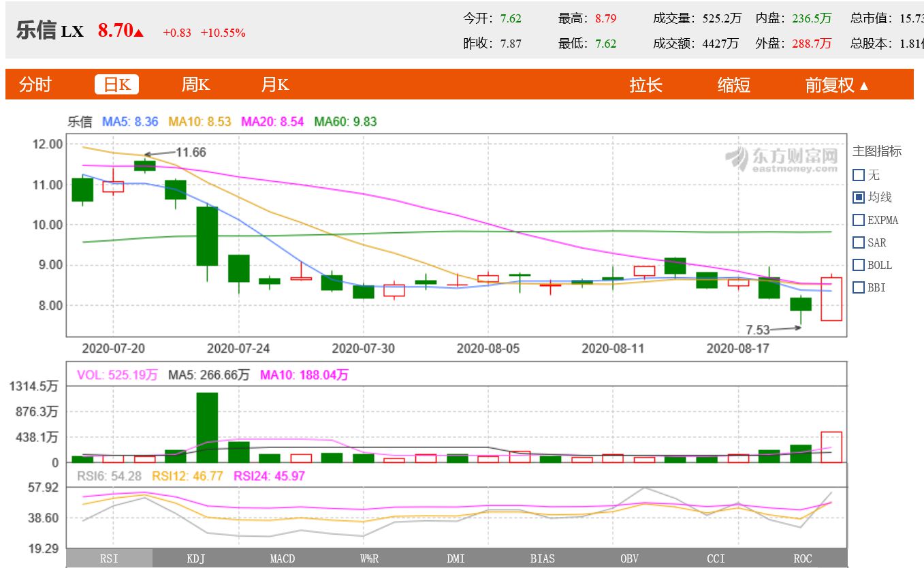
Task: Click the 主图指标 panel heading
Action: click(877, 151)
